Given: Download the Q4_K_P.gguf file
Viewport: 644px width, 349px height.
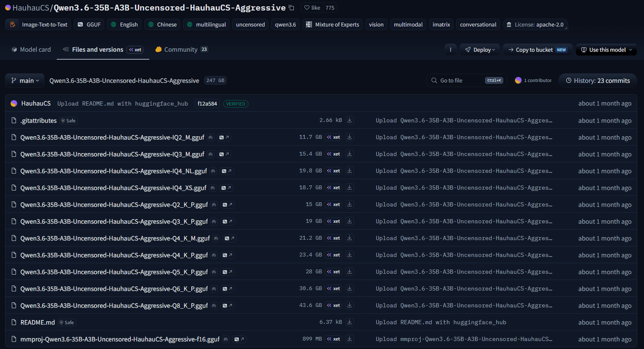Looking at the screenshot, I should pyautogui.click(x=350, y=255).
